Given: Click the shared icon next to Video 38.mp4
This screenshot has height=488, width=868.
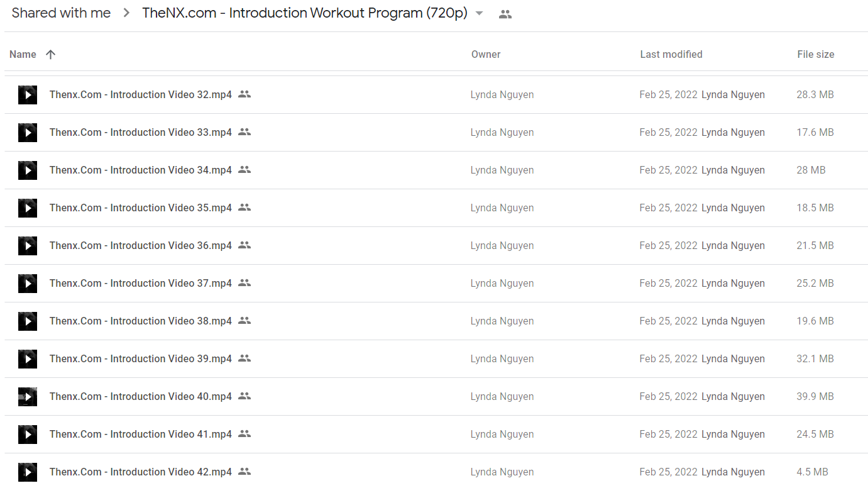Looking at the screenshot, I should click(x=244, y=321).
